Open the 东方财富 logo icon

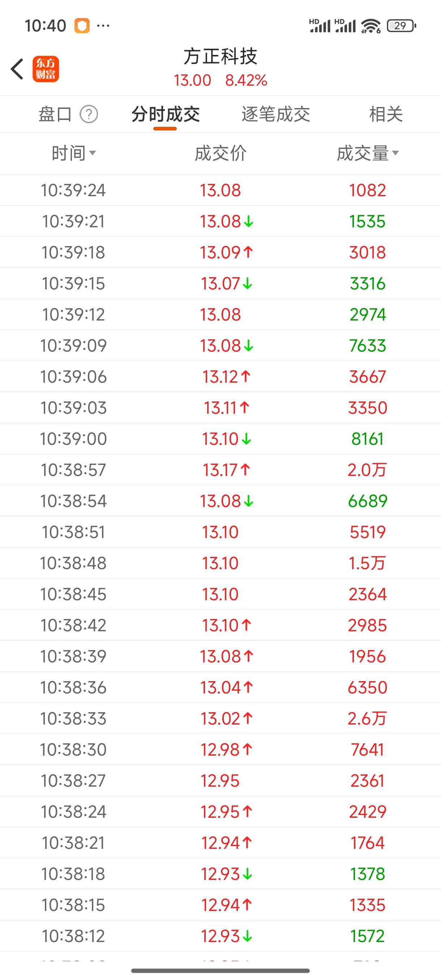click(46, 69)
